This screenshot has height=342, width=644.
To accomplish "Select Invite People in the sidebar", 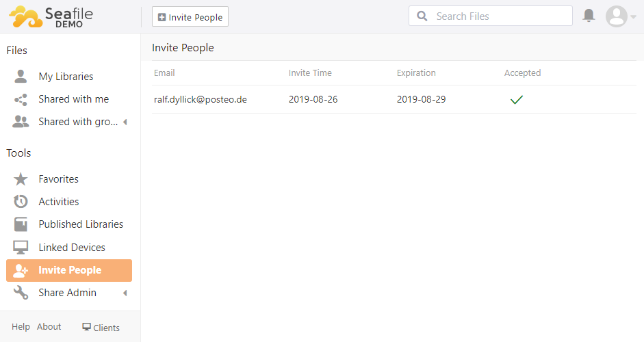I will (x=69, y=270).
